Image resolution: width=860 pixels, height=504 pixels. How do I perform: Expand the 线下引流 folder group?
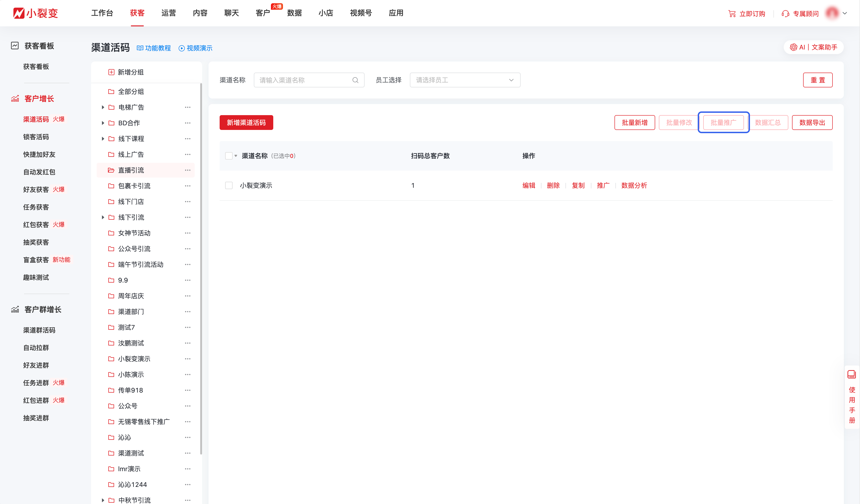[x=103, y=217]
